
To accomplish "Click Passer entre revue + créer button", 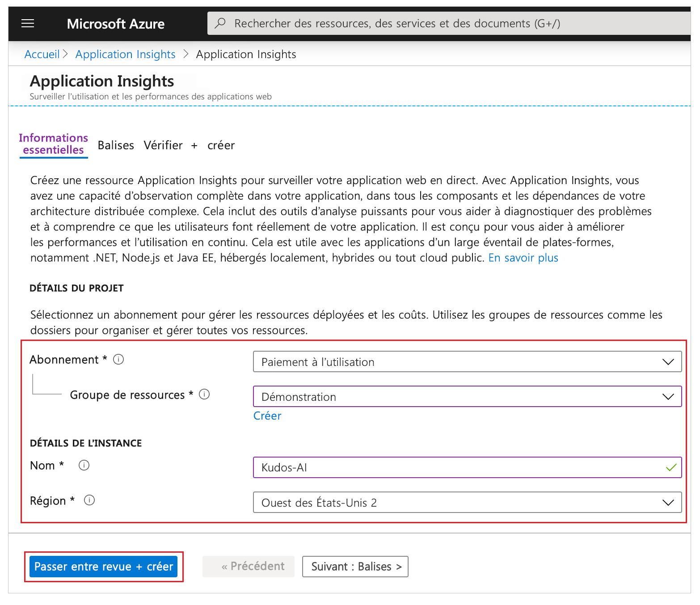I will pyautogui.click(x=104, y=567).
